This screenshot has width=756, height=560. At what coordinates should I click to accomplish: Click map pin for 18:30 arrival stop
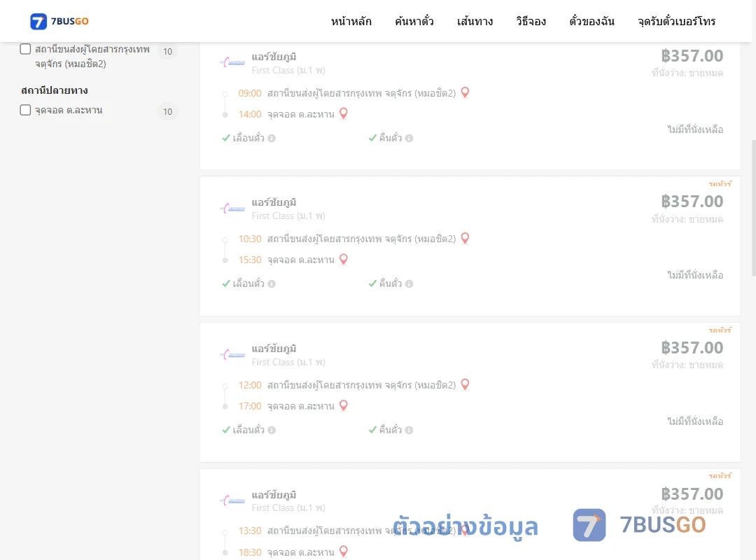(x=343, y=552)
